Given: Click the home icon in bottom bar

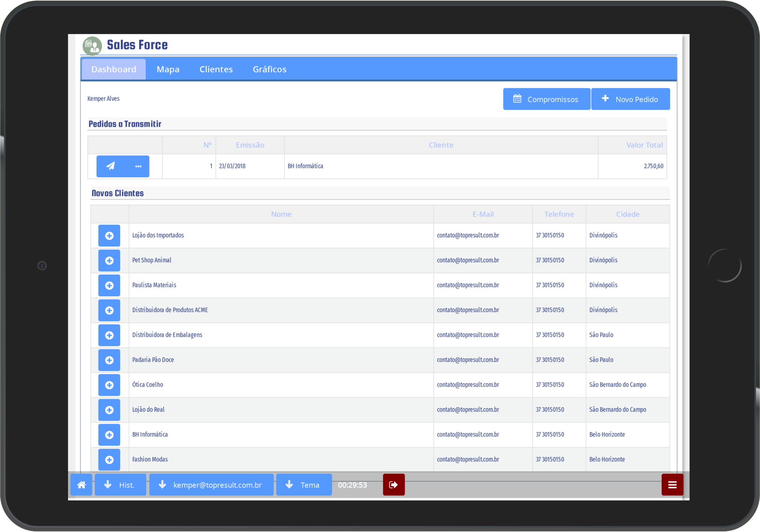Looking at the screenshot, I should [82, 485].
